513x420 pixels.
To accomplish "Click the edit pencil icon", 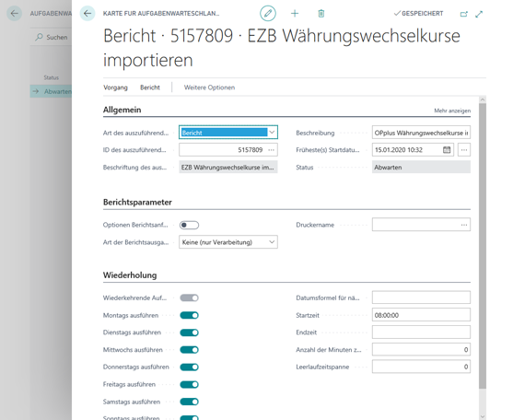I will click(x=268, y=14).
